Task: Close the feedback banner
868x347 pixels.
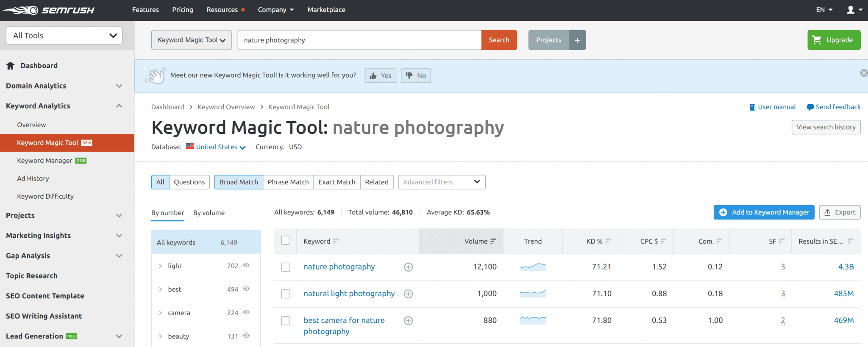Action: 864,73
